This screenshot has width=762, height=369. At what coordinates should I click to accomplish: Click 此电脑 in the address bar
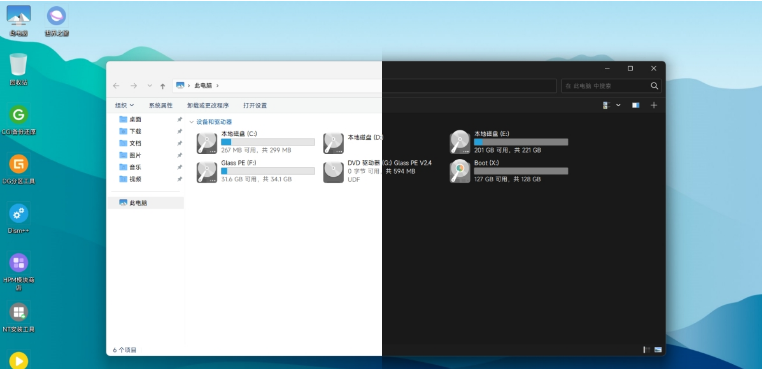coord(203,86)
